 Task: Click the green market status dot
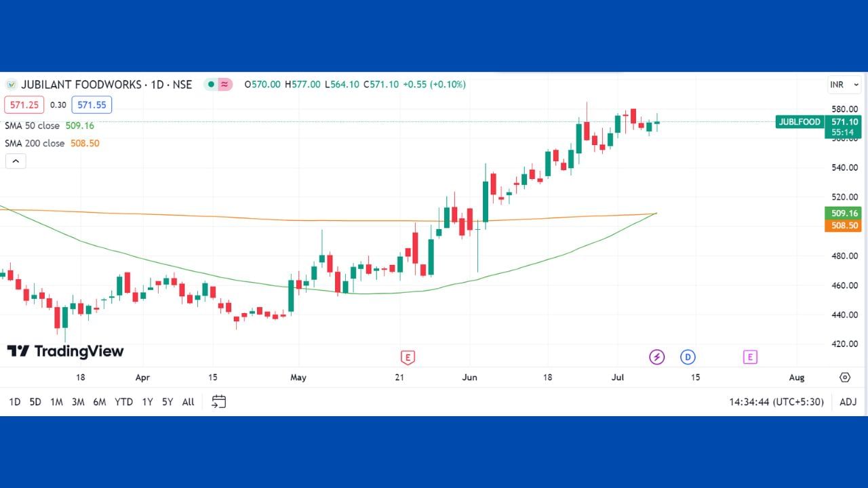pos(212,85)
